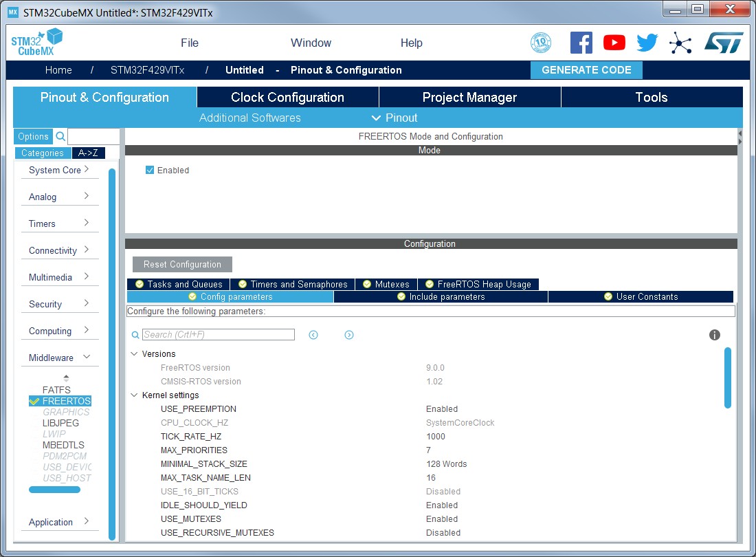Screen dimensions: 756x557
Task: Click the green checkmark next to FREERTOS
Action: (34, 401)
